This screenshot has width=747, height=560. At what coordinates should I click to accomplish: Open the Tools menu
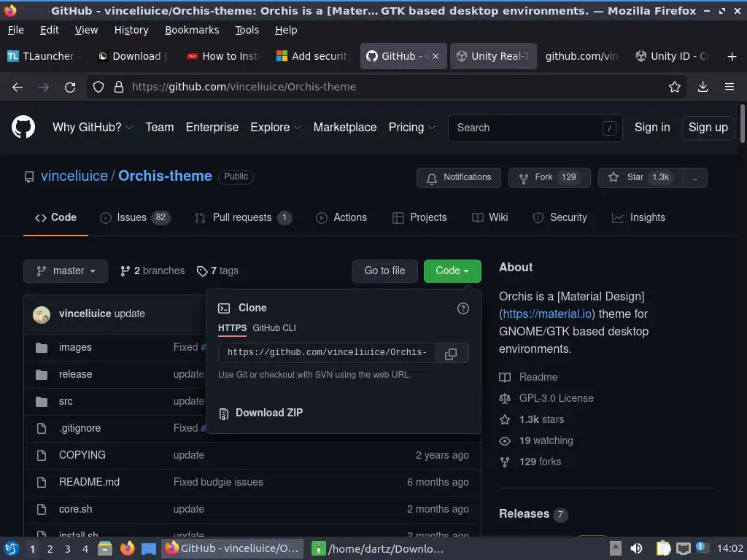click(x=247, y=30)
